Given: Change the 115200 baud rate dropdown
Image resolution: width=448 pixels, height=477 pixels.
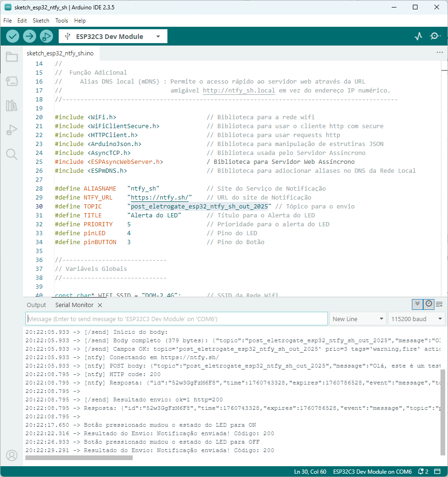Looking at the screenshot, I should point(416,319).
